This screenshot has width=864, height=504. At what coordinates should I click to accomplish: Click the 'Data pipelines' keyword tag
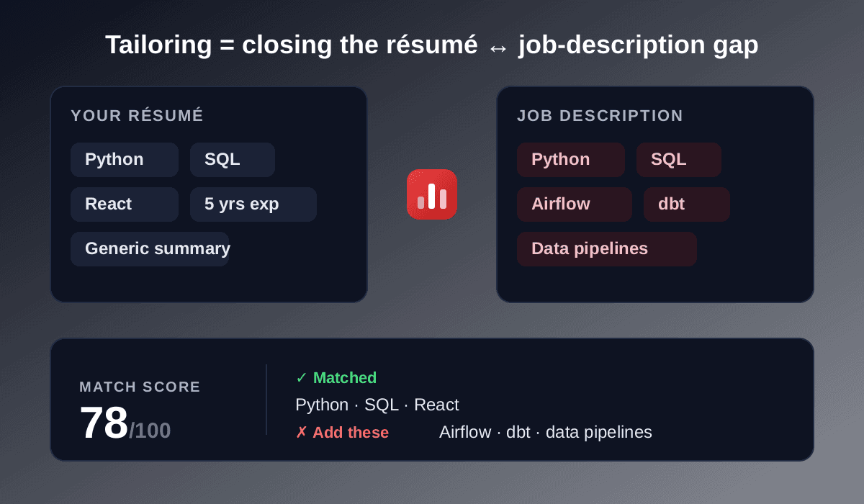point(607,249)
